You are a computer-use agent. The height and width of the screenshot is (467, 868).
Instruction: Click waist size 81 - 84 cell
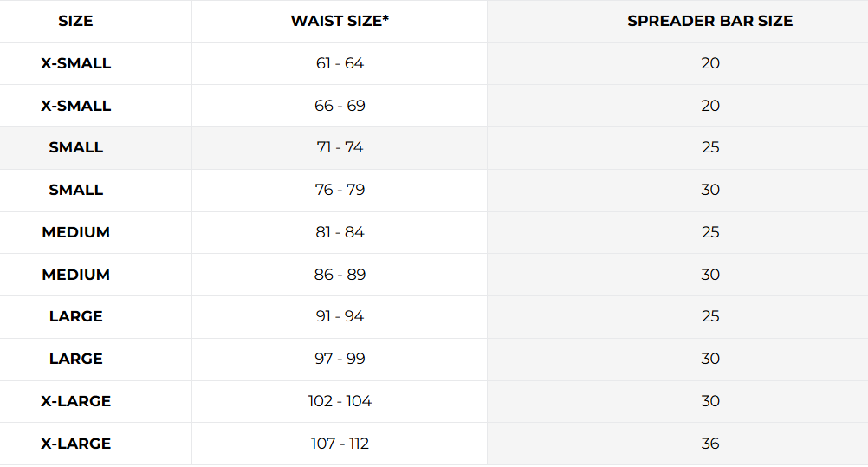(x=340, y=232)
